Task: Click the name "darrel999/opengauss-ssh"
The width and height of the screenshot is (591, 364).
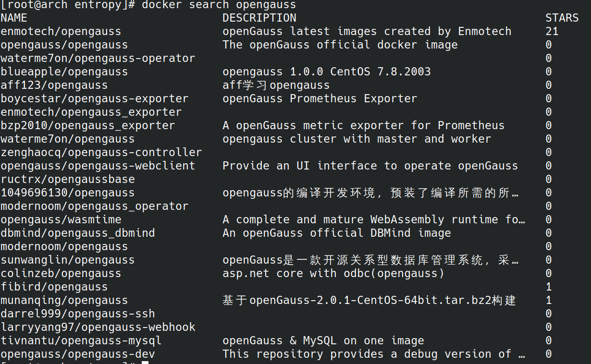Action: click(77, 314)
